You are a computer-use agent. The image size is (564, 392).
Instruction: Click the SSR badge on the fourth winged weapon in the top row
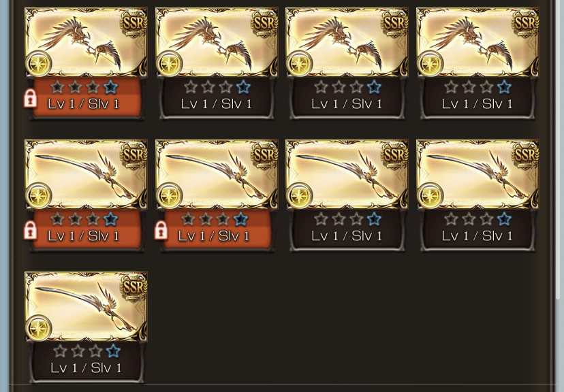coord(525,22)
